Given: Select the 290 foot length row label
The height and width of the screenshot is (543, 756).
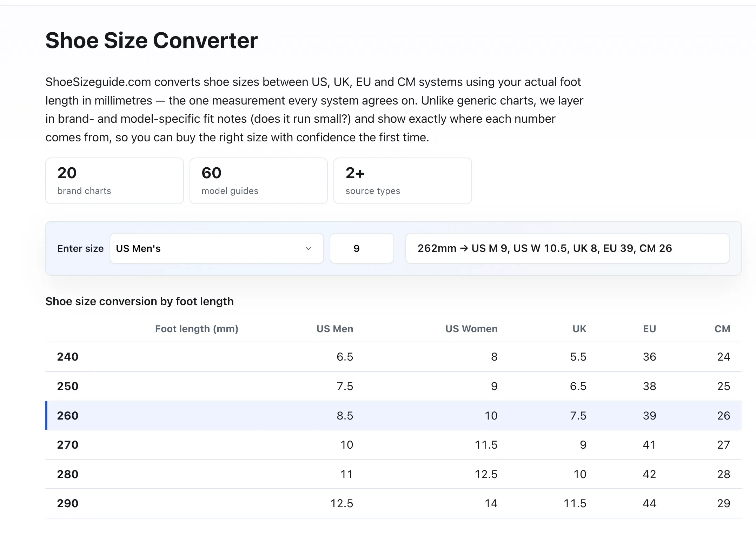Looking at the screenshot, I should (x=68, y=503).
